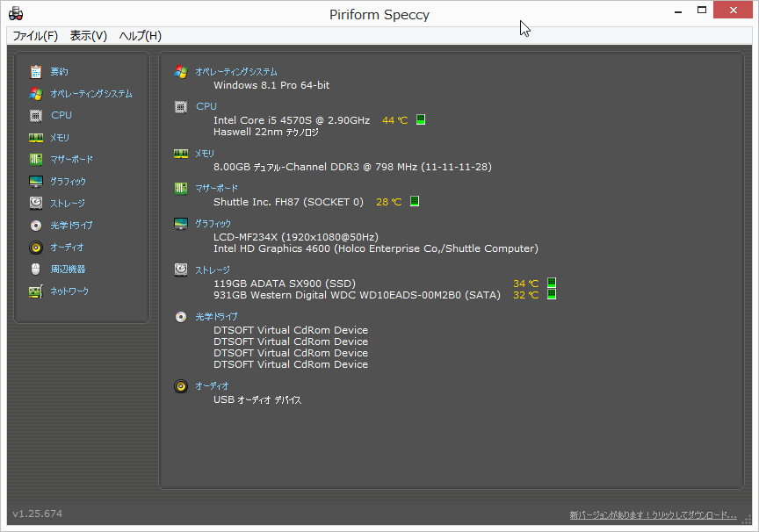Viewport: 759px width, 532px height.
Task: Click the Storage (ストレージ) hard disk icon in sidebar
Action: 36,203
